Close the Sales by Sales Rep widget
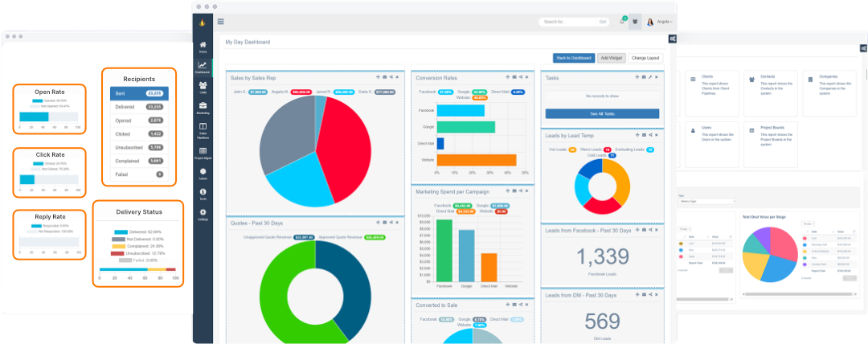 (397, 77)
